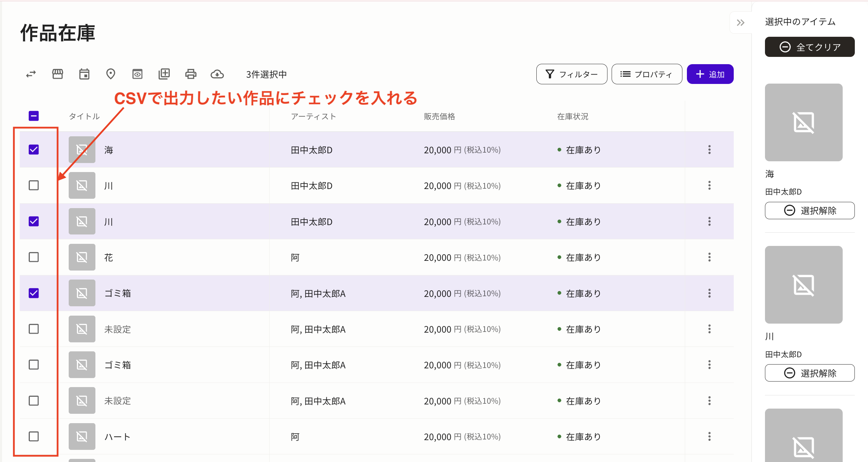Click the cloud download icon to export CSV
The image size is (868, 462).
pyautogui.click(x=218, y=74)
